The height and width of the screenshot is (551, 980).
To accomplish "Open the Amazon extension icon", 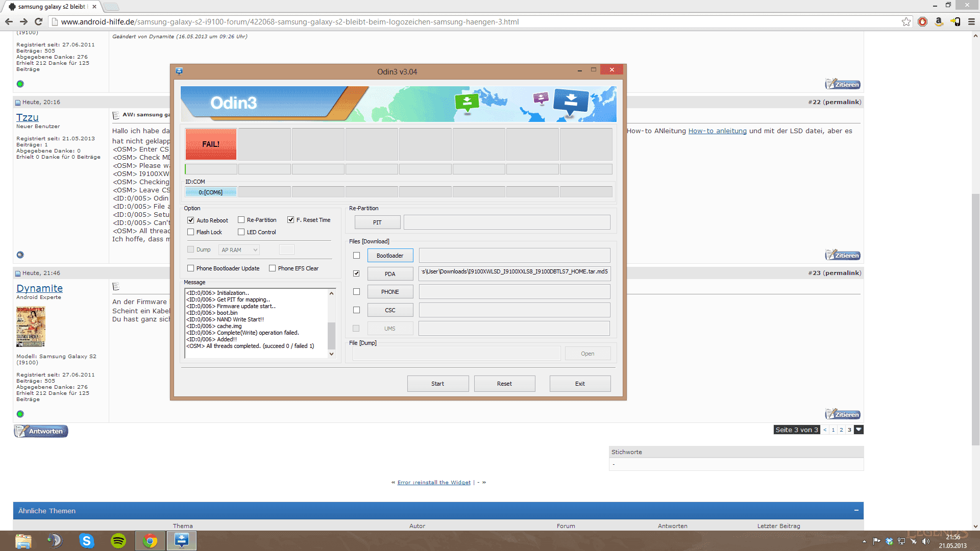I will click(x=939, y=21).
